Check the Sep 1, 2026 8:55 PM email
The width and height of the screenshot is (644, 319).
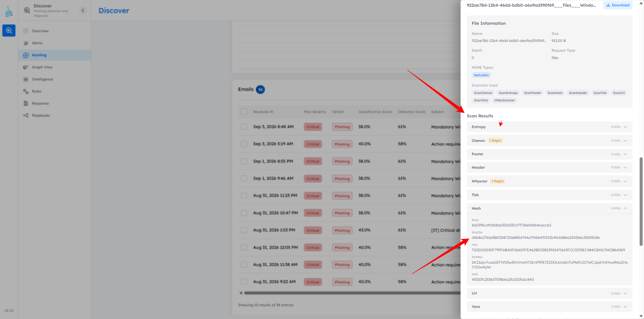(244, 161)
